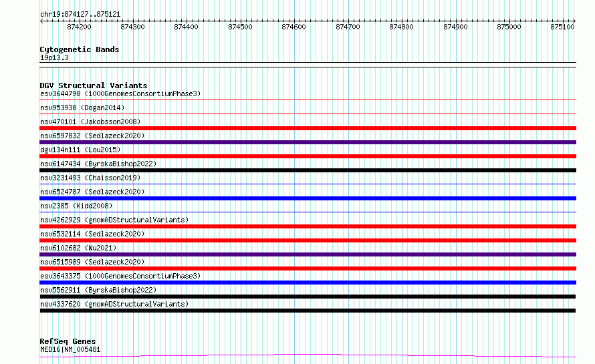Open the Cytogenetic Bands track title
595x364 pixels.
(x=80, y=49)
